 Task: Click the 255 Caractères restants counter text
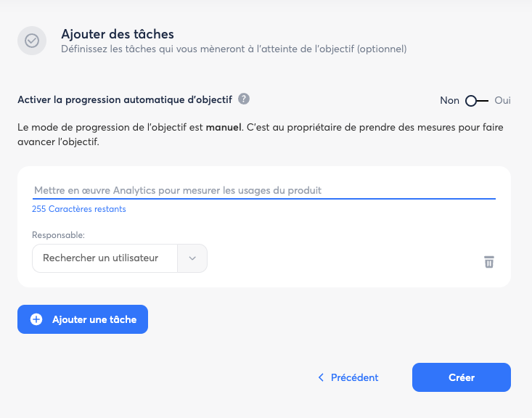78,209
